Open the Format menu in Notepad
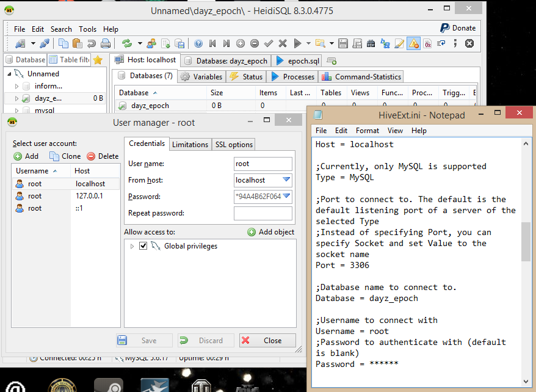The height and width of the screenshot is (392, 536). click(x=367, y=131)
